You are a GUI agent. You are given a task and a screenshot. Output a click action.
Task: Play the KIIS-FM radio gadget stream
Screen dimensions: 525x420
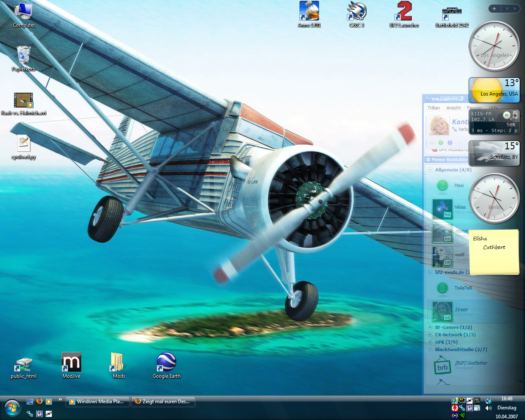507,115
